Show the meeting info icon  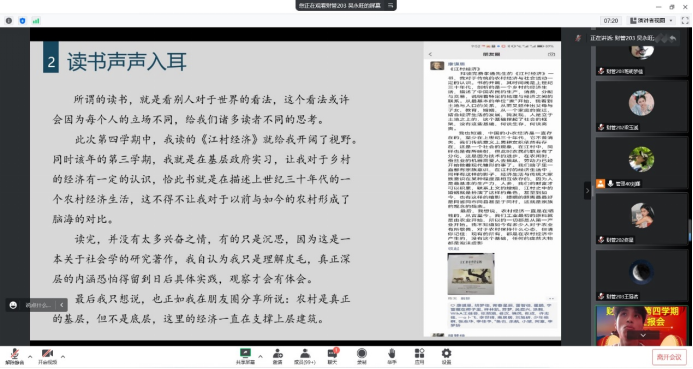[x=9, y=21]
